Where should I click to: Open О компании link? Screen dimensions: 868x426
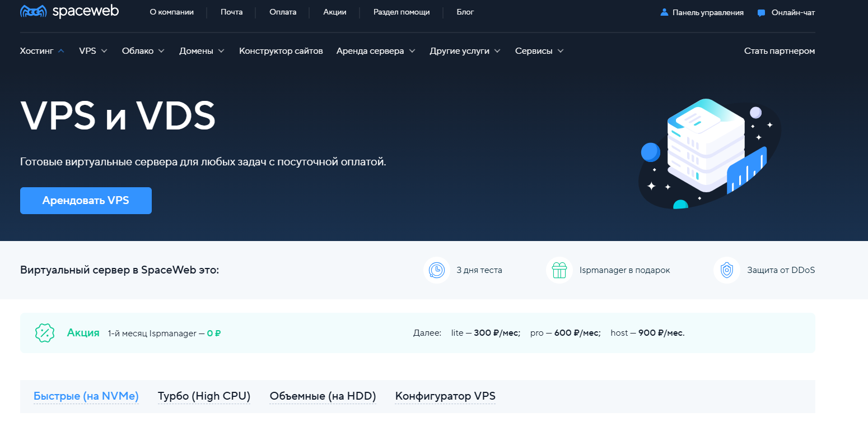(172, 12)
